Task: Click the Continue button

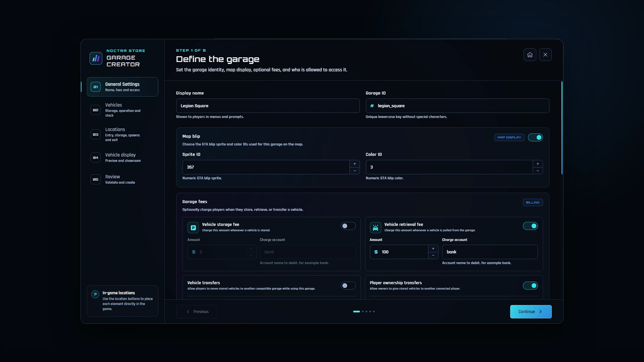Action: pyautogui.click(x=531, y=312)
